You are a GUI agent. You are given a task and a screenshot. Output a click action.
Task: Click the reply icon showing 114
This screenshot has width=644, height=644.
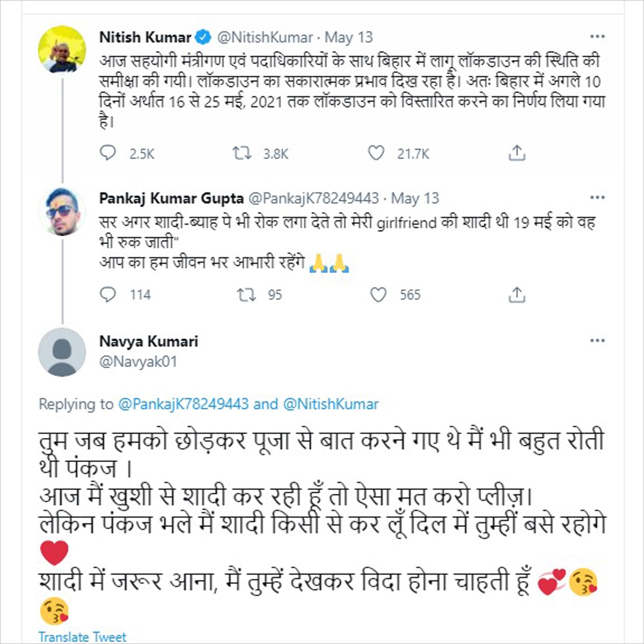point(108,294)
